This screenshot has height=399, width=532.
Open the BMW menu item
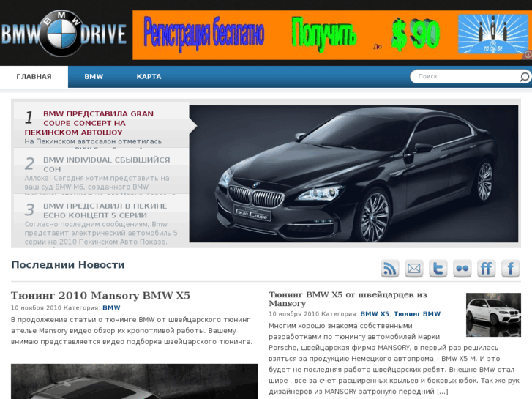(x=94, y=77)
